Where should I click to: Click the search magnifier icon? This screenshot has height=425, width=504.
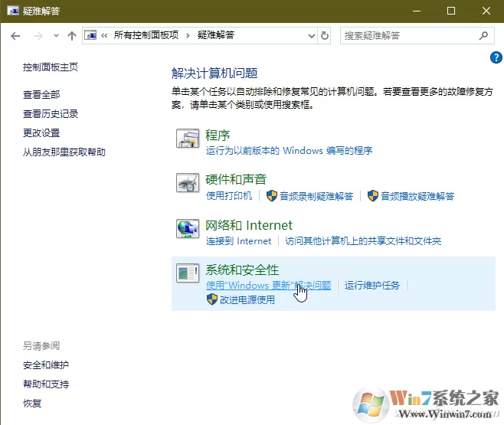click(483, 35)
